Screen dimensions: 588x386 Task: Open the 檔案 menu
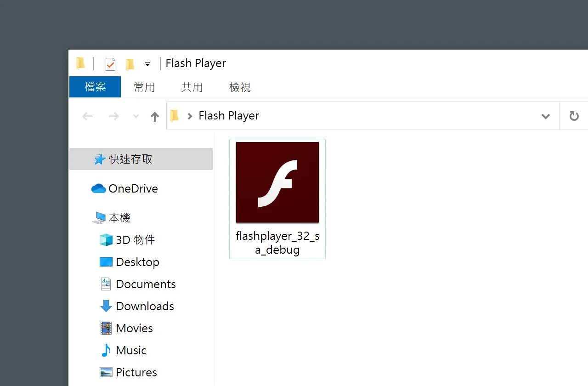click(x=95, y=87)
